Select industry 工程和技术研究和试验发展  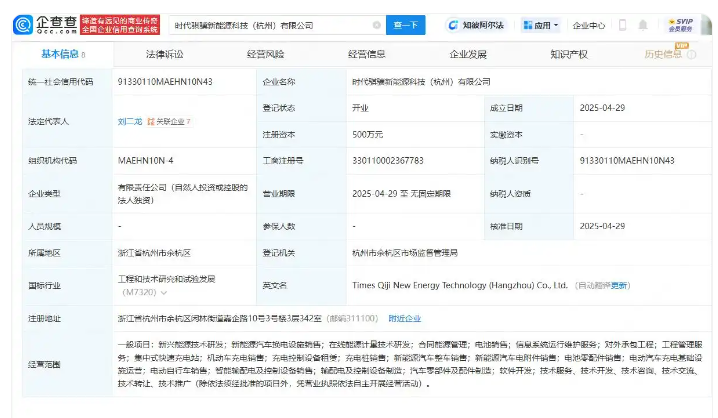coord(166,279)
